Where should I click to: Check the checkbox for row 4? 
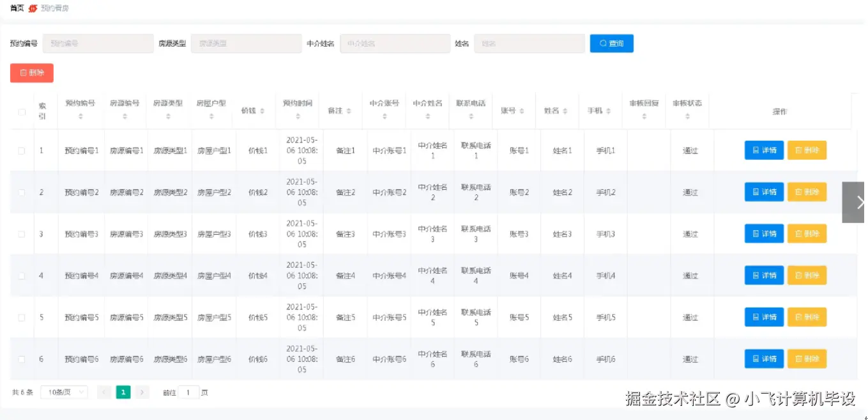coord(22,276)
